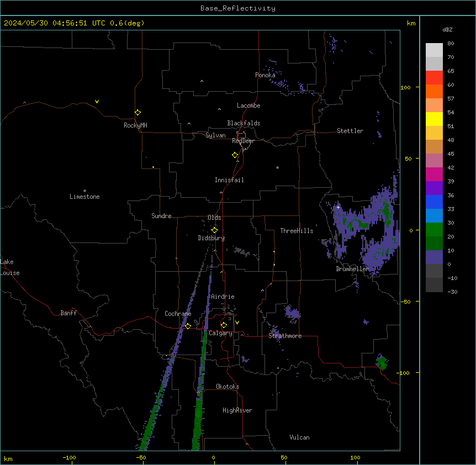Click the yellow 54 dBZ legend swatch
This screenshot has height=465, width=476.
point(434,119)
